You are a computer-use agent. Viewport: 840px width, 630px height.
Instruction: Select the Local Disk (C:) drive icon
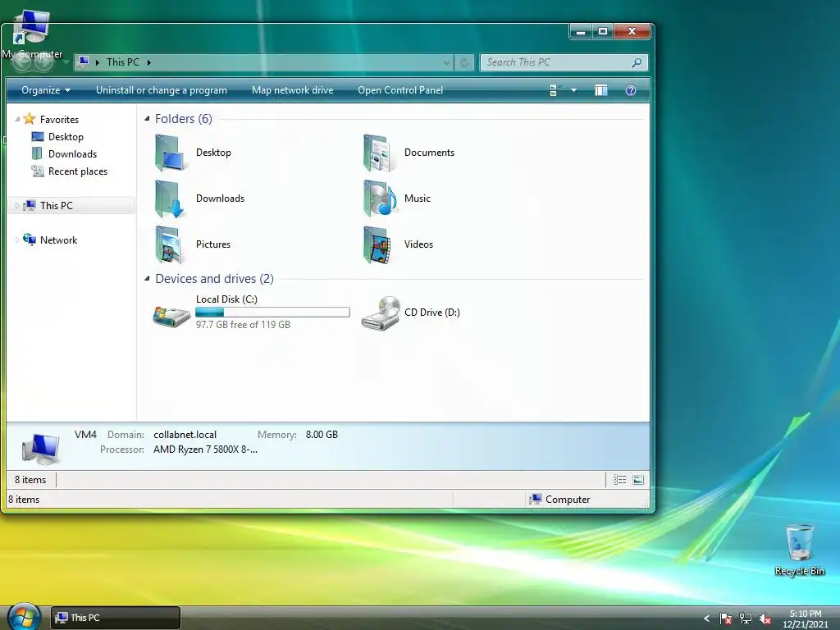coord(171,316)
